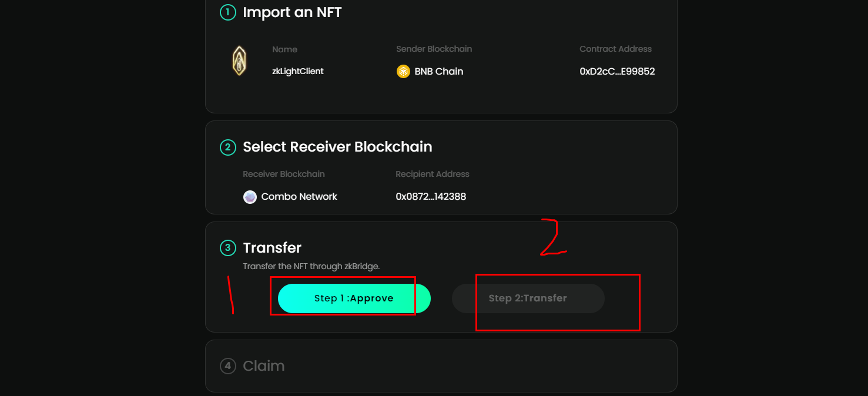The image size is (868, 396).
Task: Click the Combo Network logo icon
Action: (250, 197)
